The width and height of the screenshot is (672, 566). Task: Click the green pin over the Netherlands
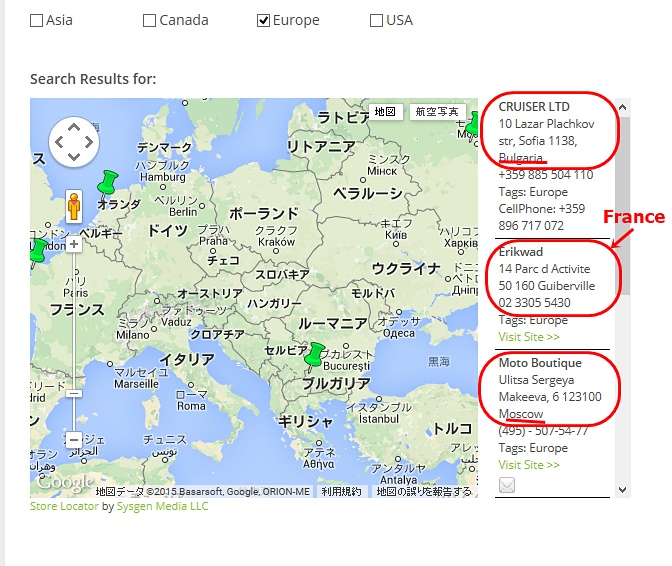pos(107,182)
